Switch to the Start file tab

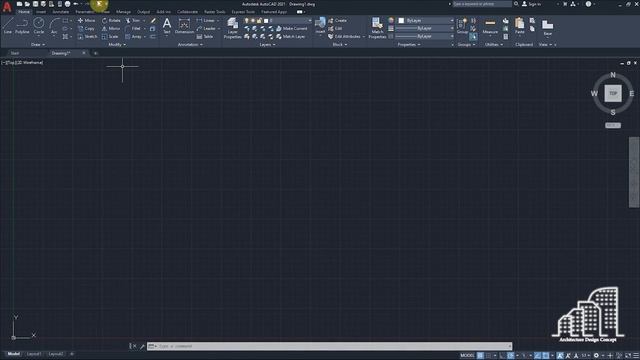point(15,53)
